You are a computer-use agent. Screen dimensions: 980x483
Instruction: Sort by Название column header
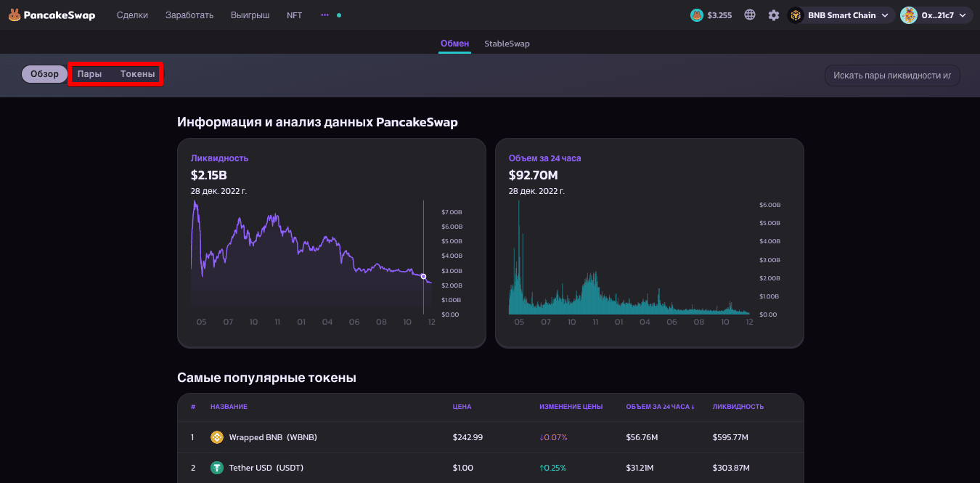tap(229, 407)
